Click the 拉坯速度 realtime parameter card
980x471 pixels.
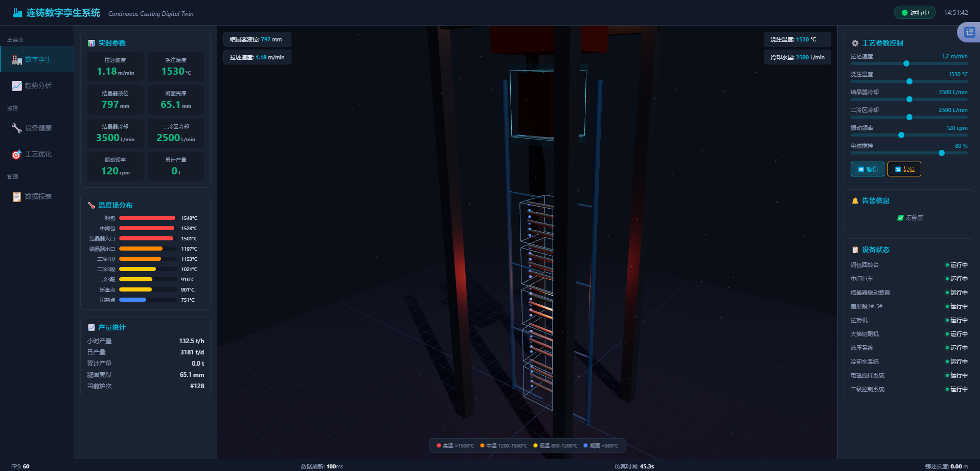[x=115, y=66]
